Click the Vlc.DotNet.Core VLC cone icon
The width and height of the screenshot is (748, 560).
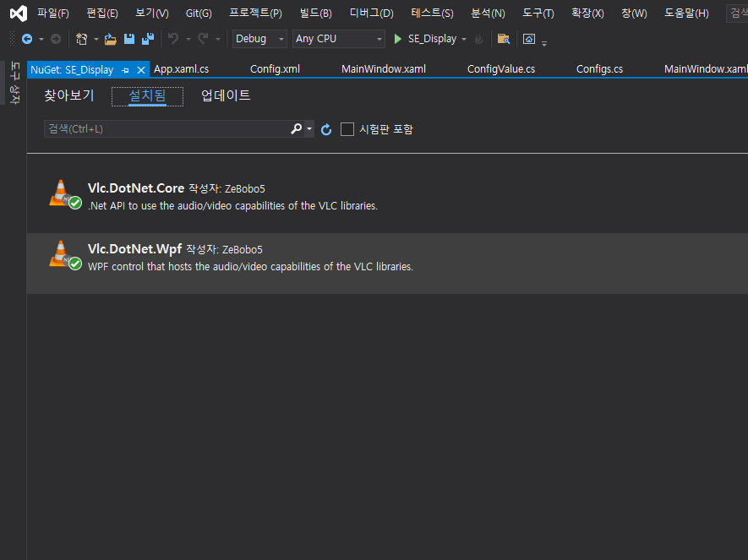pos(63,193)
